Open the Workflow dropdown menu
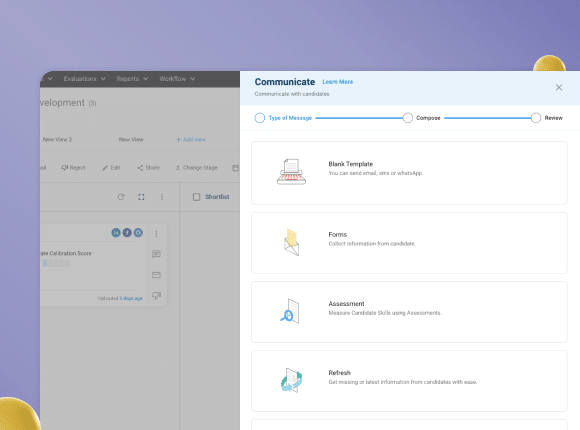The height and width of the screenshot is (430, 580). (x=177, y=79)
